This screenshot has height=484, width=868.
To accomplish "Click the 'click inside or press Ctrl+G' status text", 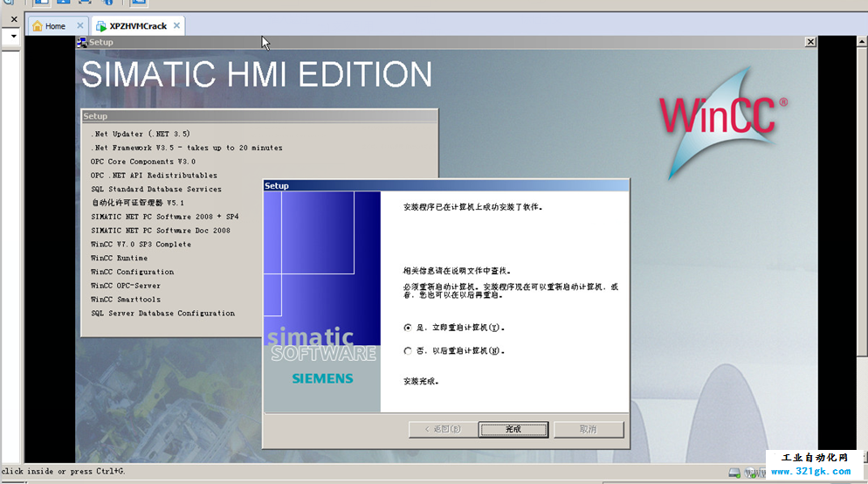I will [63, 471].
